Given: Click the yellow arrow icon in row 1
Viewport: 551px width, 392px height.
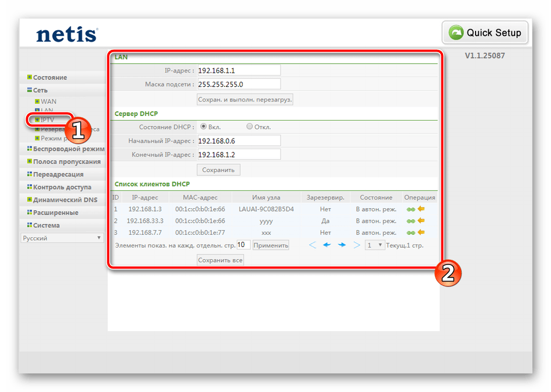Looking at the screenshot, I should [421, 209].
